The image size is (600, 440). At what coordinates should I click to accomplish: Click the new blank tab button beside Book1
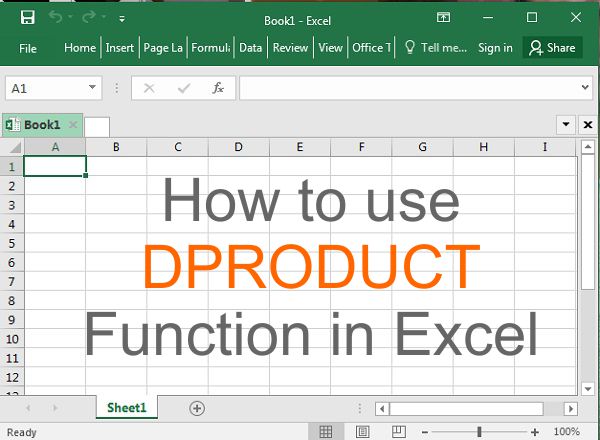pos(97,127)
